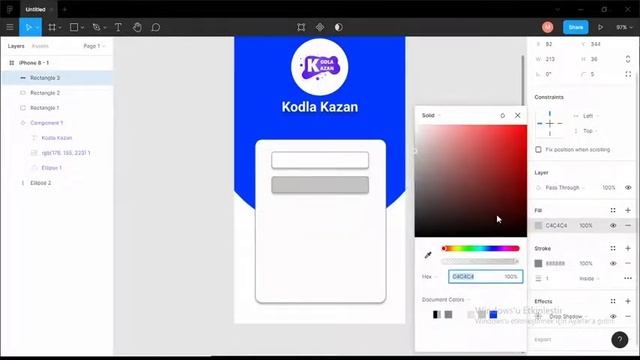Open vertical constraint Top dropdown

pos(590,131)
